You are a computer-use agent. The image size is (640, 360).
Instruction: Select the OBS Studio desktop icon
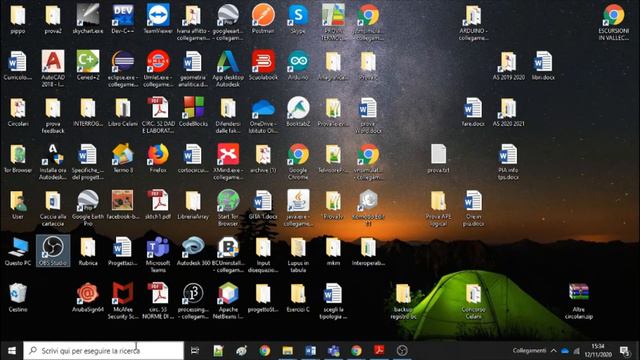[53, 250]
